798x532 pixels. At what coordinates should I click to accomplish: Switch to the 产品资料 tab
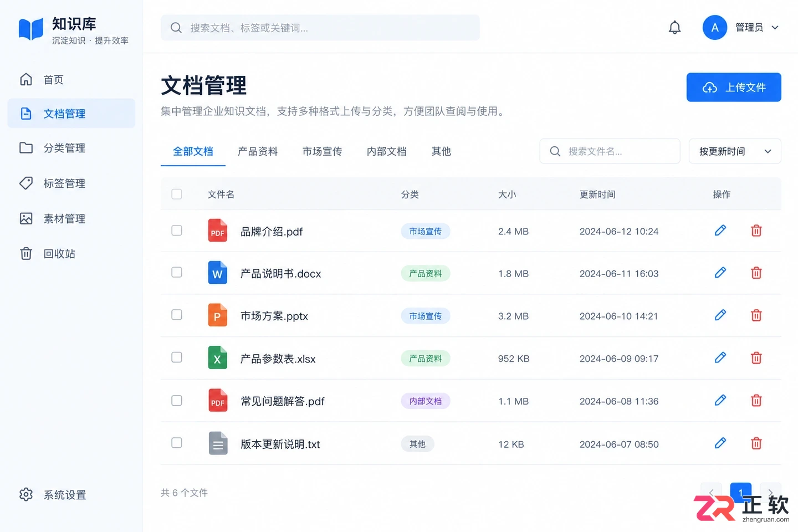pos(258,151)
